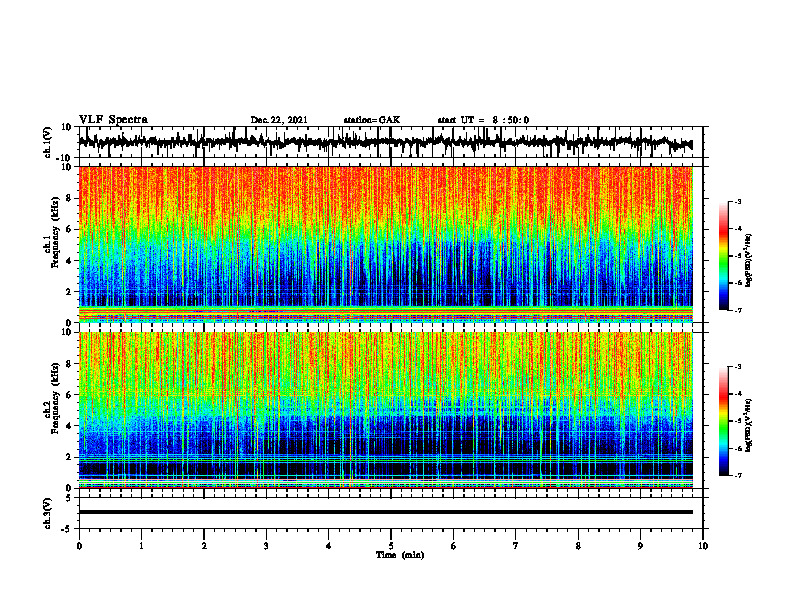The width and height of the screenshot is (792, 612).
Task: Select the date text "Dec. 22, 2021"
Action: click(279, 120)
